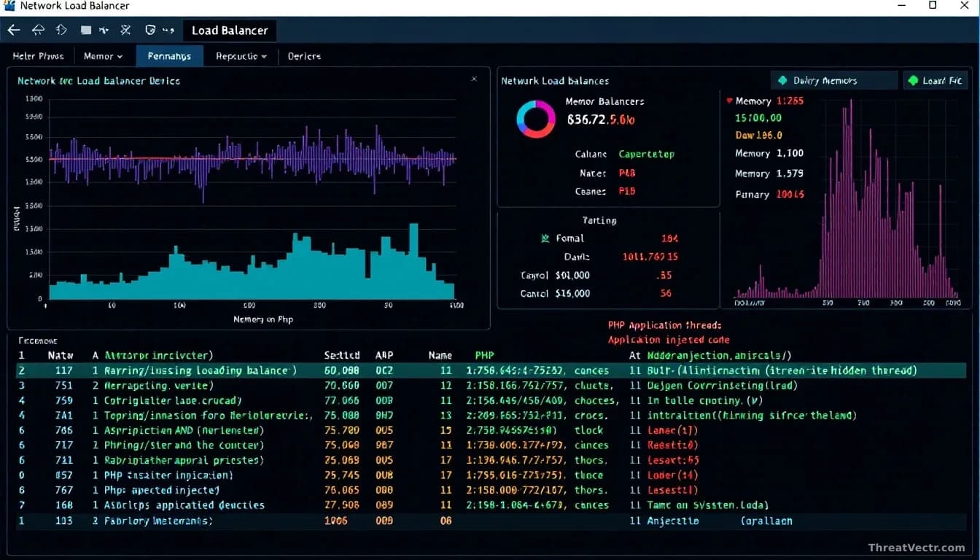Viewport: 980px width, 560px height.
Task: Click the Dalry Memors button
Action: coord(834,80)
